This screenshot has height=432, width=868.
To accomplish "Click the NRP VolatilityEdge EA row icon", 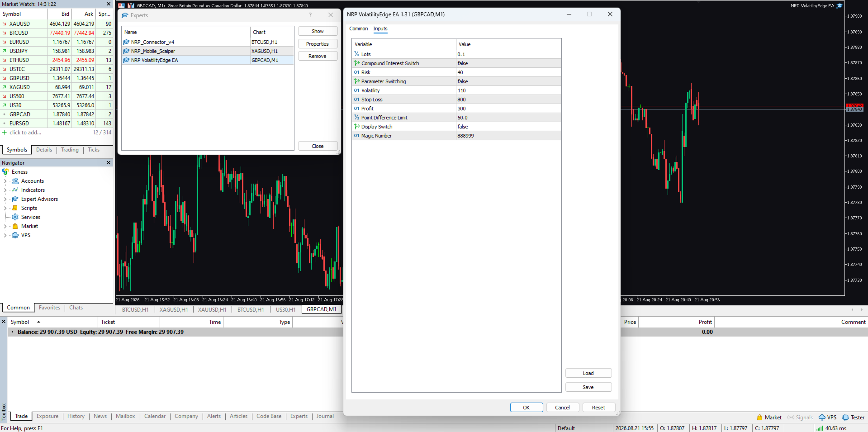I will pyautogui.click(x=126, y=60).
